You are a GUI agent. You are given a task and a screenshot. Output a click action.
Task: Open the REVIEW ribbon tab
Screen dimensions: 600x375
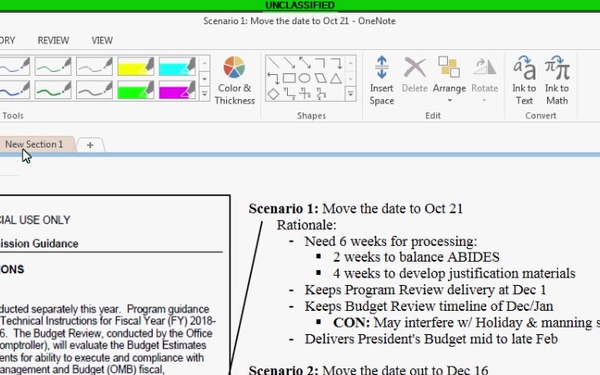point(53,40)
